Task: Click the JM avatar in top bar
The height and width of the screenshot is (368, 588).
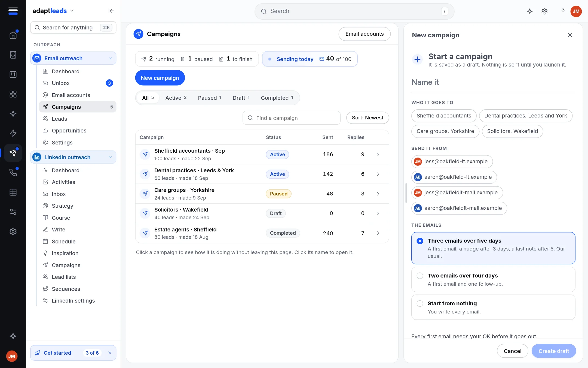Action: (576, 11)
